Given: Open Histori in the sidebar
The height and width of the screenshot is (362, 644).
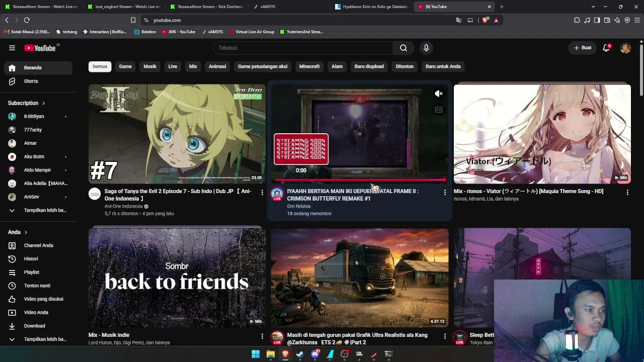Looking at the screenshot, I should (39, 259).
